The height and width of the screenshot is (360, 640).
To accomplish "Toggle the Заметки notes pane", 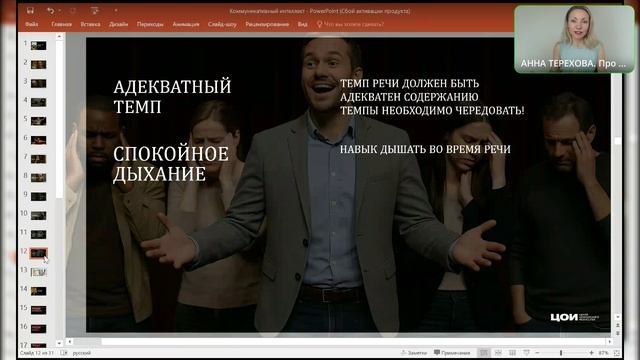I will [413, 353].
